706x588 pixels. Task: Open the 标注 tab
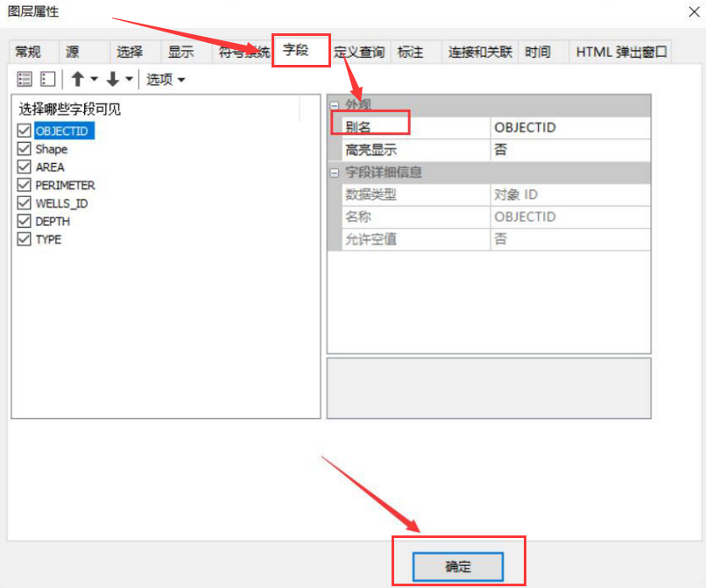coord(412,51)
